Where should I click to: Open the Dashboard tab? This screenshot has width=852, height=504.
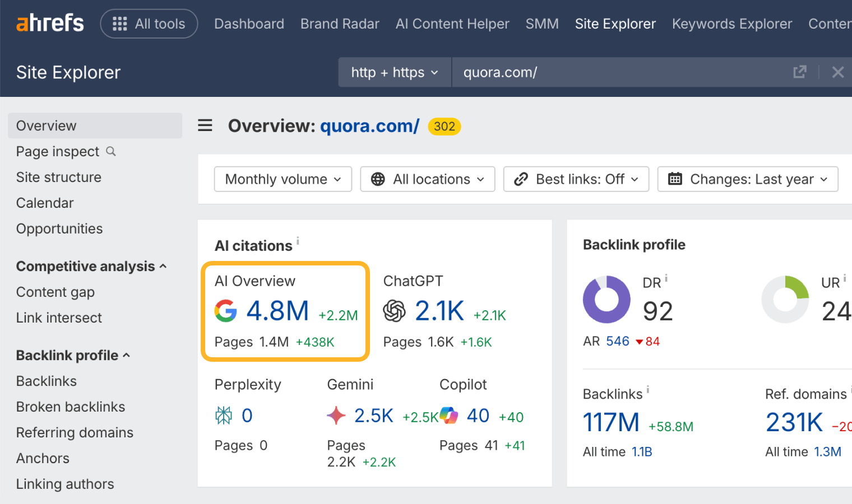coord(249,24)
